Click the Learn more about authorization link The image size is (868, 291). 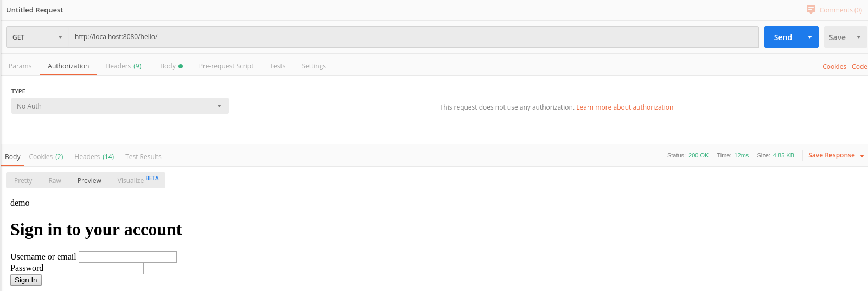624,107
